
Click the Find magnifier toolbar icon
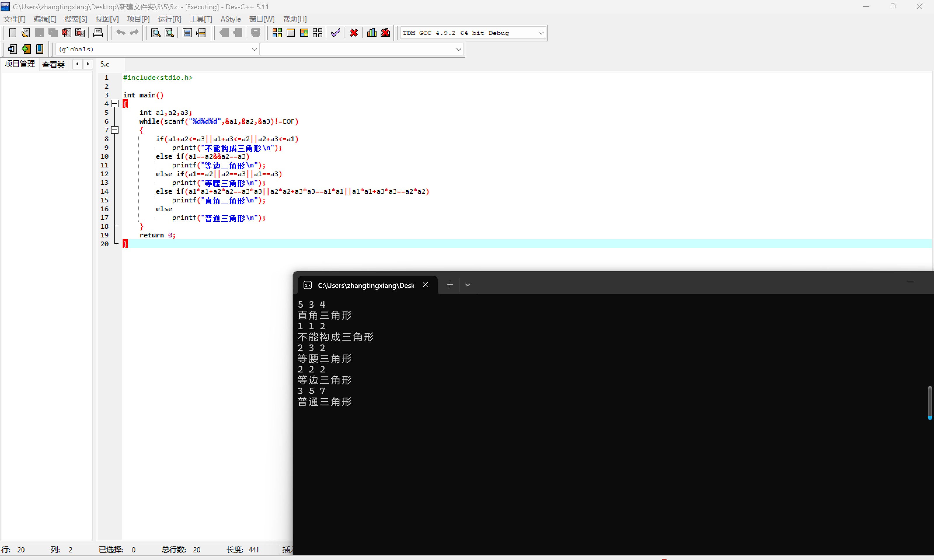(x=156, y=33)
